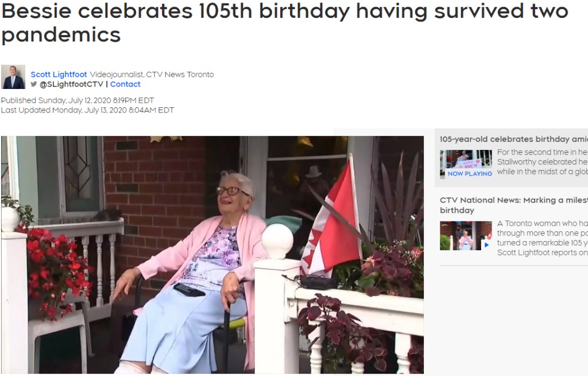Play the main video of Bessie on porch
This screenshot has height=376, width=588.
[x=212, y=254]
